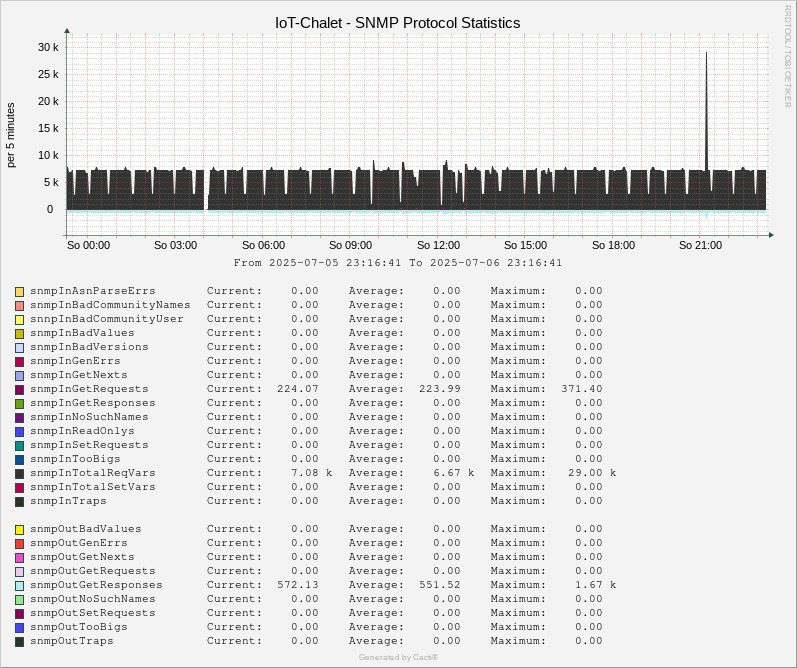797x668 pixels.
Task: Click the snmpInBadCommunityNames legend color swatch
Action: [x=19, y=306]
